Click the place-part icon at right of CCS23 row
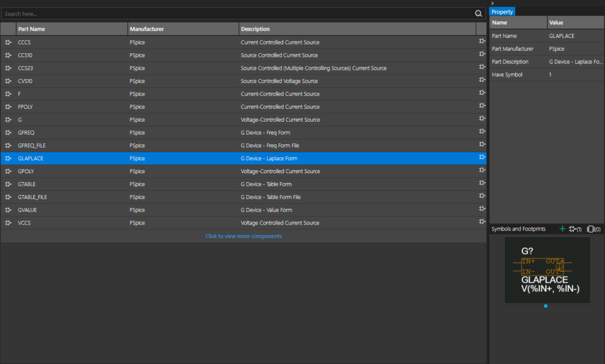Viewport: 605px width, 364px height. [x=482, y=67]
